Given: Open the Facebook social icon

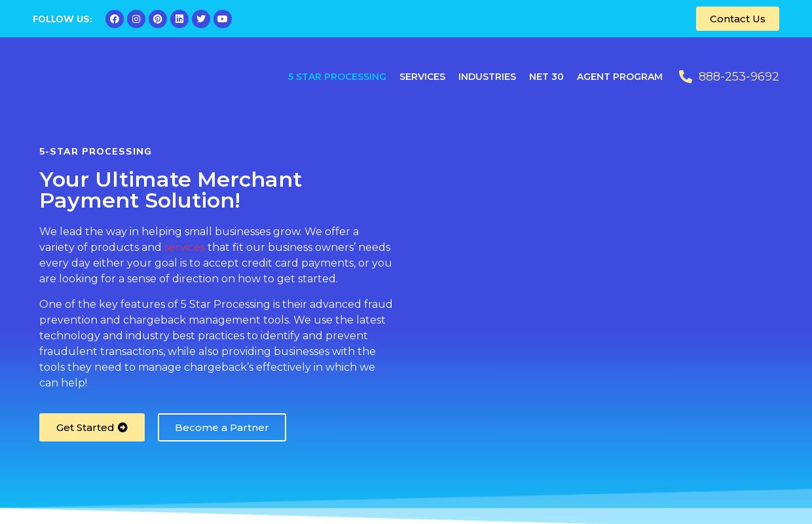Looking at the screenshot, I should (115, 19).
